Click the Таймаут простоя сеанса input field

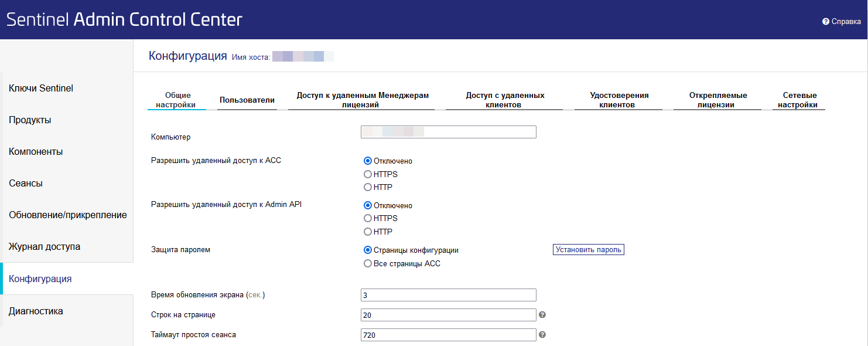coord(449,335)
